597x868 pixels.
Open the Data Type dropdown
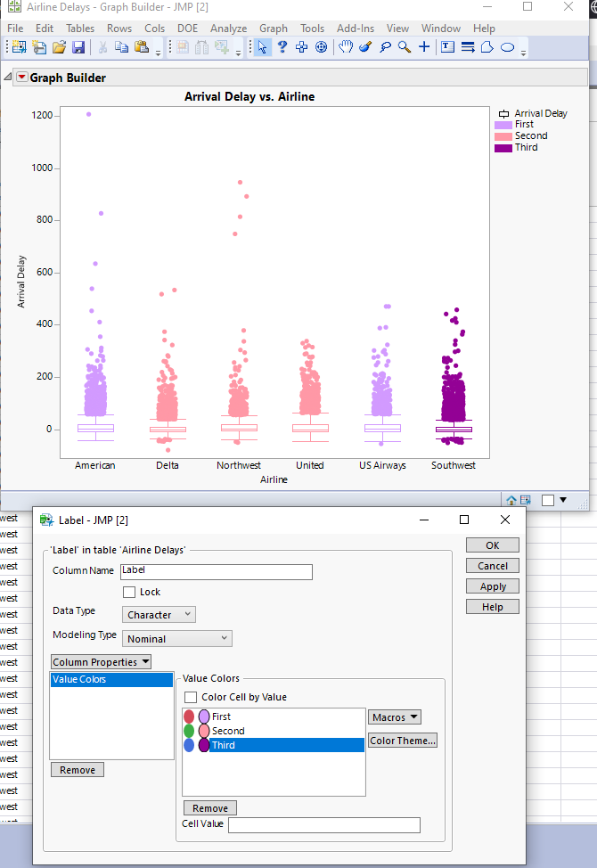click(x=159, y=614)
